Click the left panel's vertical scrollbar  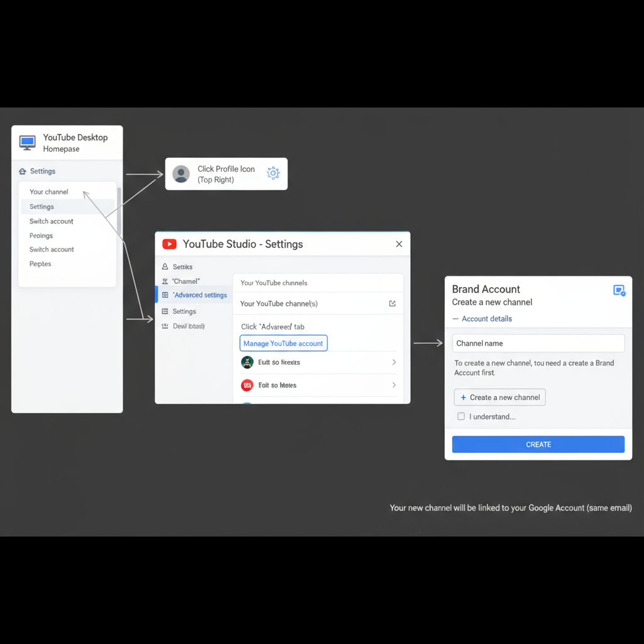pos(119,212)
